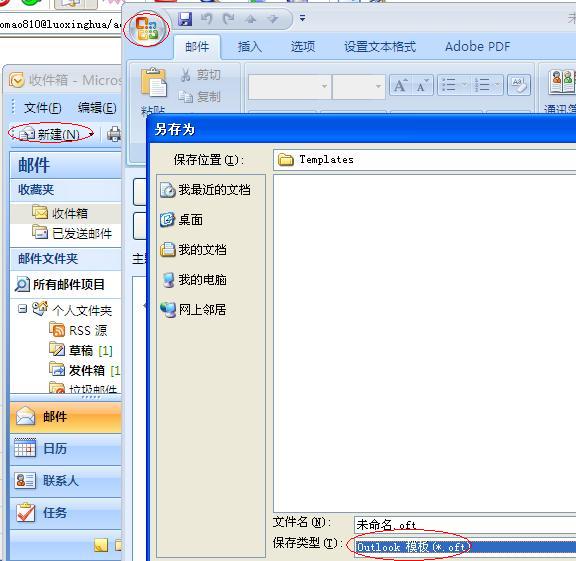Screen dimensions: 576x561
Task: Click the round Office button
Action: point(147,29)
